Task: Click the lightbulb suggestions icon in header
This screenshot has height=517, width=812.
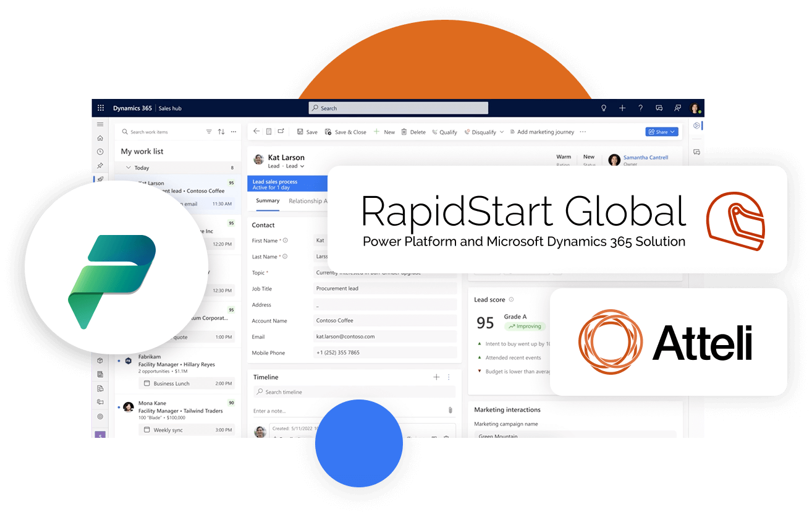Action: click(x=604, y=108)
